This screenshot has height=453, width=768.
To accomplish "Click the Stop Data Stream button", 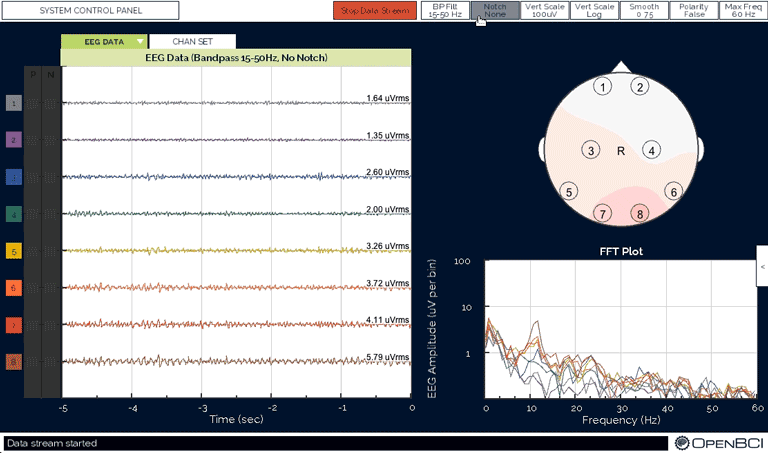I will click(x=375, y=10).
